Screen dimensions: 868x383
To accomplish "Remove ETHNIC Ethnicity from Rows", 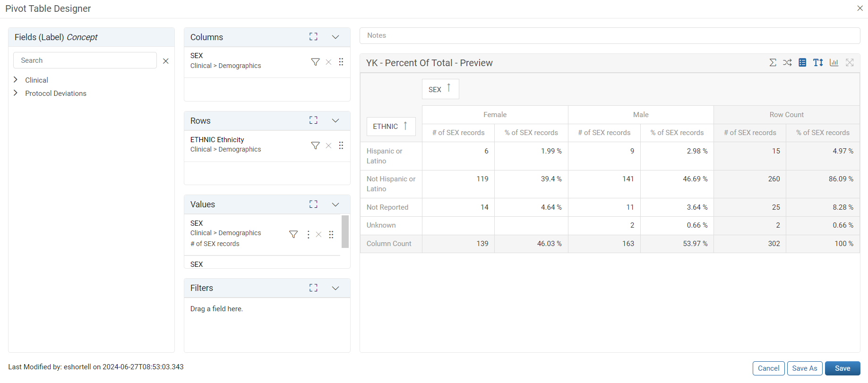I will coord(328,145).
